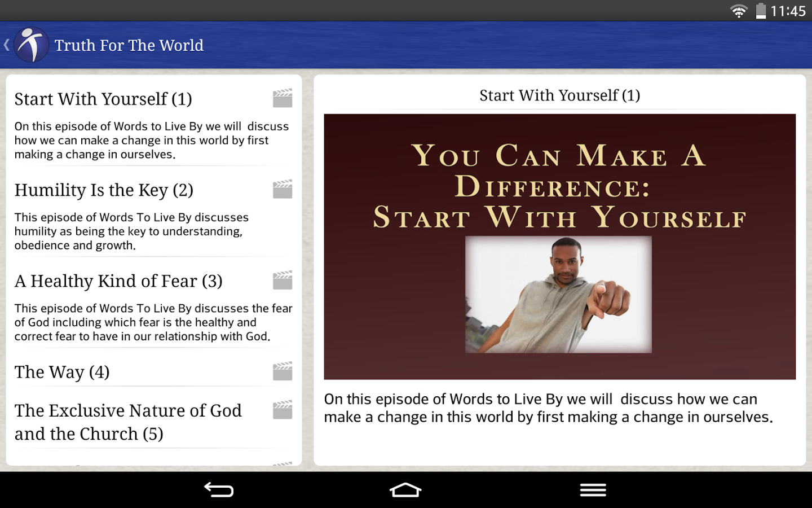Select the episode title Start With Yourself (1) in the list
The height and width of the screenshot is (508, 812).
pos(103,99)
